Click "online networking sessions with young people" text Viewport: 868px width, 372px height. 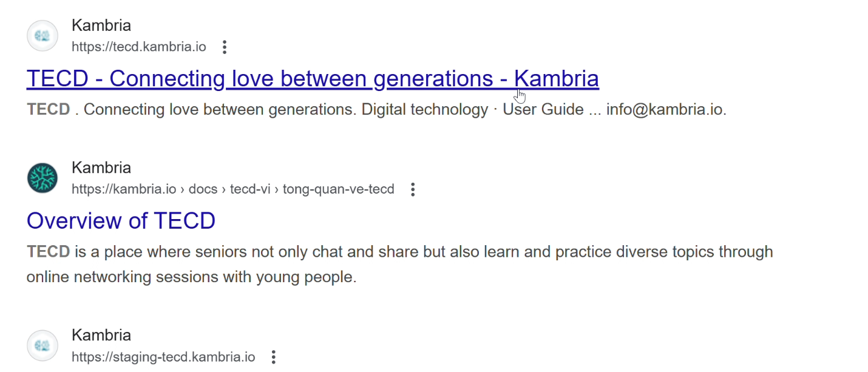tap(191, 277)
